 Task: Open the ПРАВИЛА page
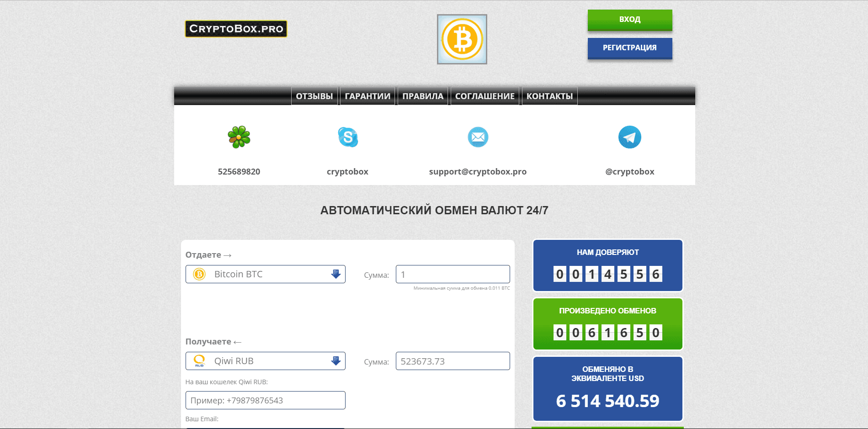click(x=422, y=96)
